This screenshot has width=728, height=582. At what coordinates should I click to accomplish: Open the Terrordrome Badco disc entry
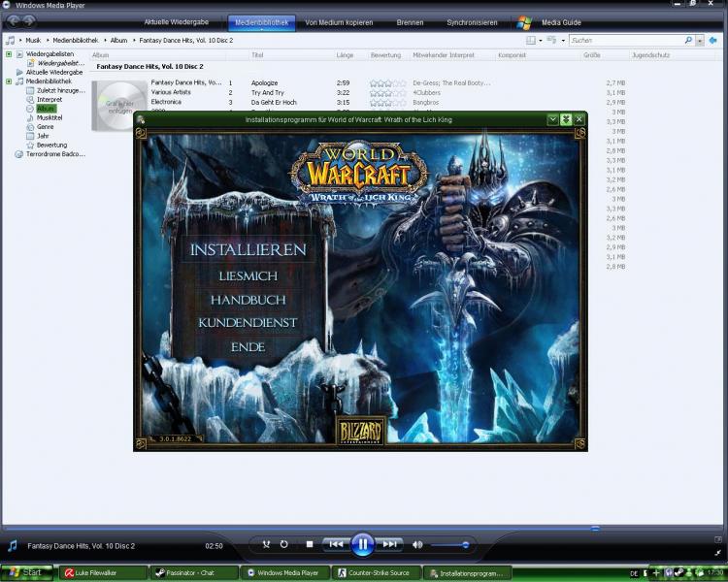click(55, 154)
